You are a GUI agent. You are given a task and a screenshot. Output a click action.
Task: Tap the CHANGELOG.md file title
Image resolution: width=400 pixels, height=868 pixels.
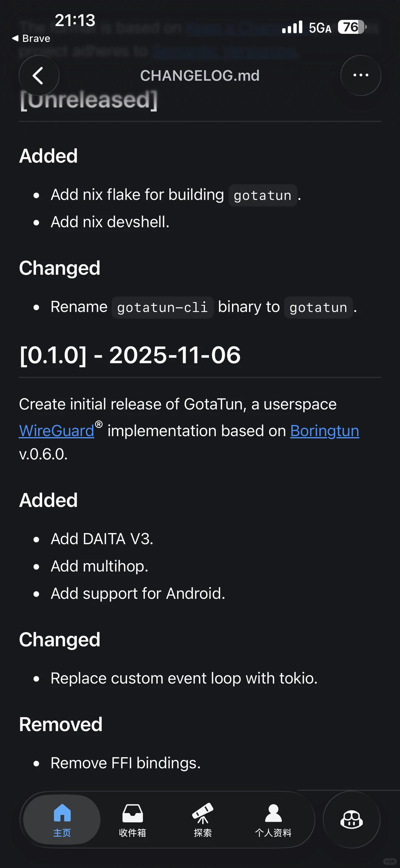click(200, 76)
